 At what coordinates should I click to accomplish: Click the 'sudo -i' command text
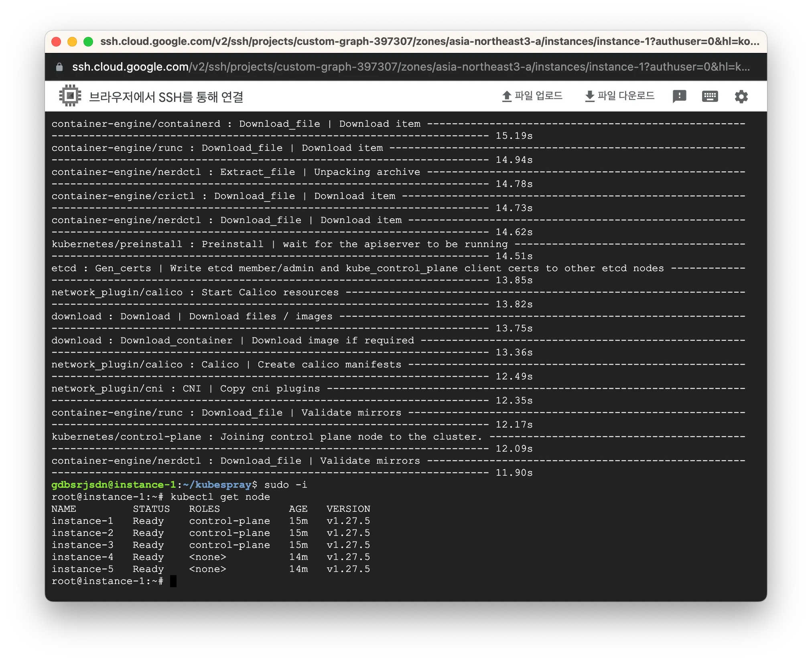[x=285, y=485]
